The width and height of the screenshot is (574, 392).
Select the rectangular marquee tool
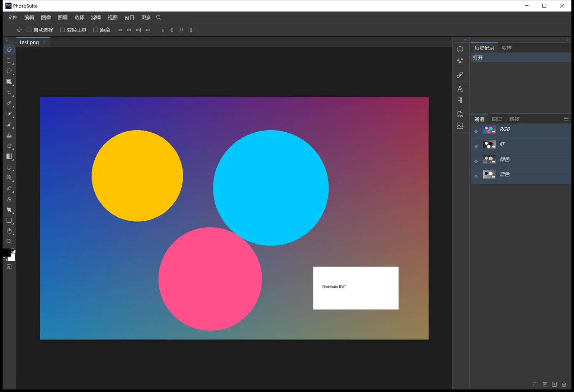(9, 61)
